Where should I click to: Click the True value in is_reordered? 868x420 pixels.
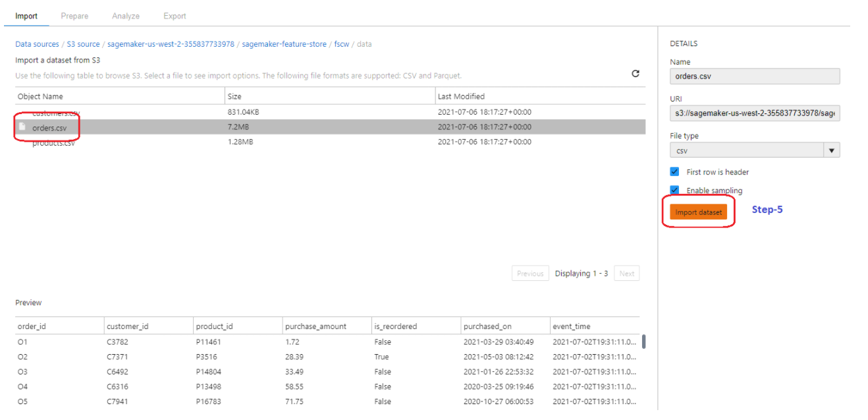(x=381, y=357)
